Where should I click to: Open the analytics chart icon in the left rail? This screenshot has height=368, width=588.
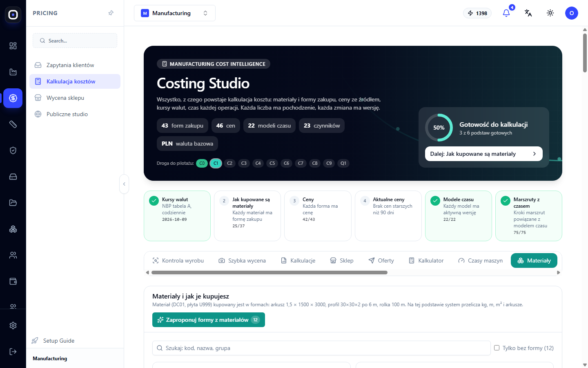coord(13,72)
